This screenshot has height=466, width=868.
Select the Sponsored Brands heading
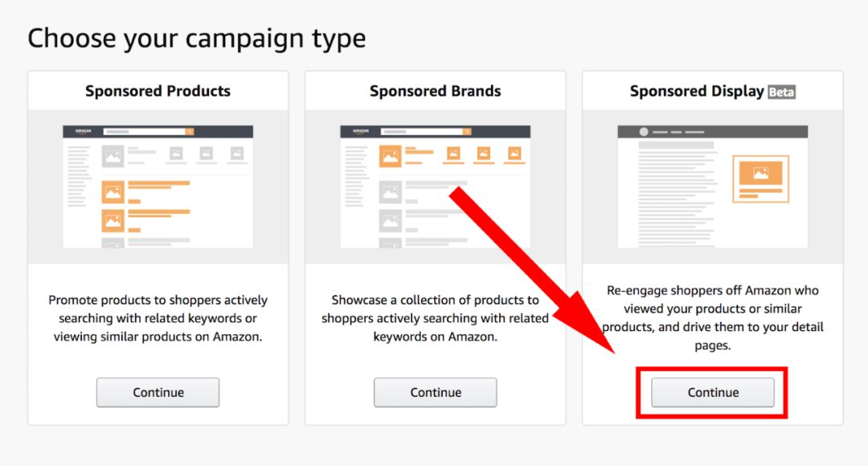coord(435,92)
